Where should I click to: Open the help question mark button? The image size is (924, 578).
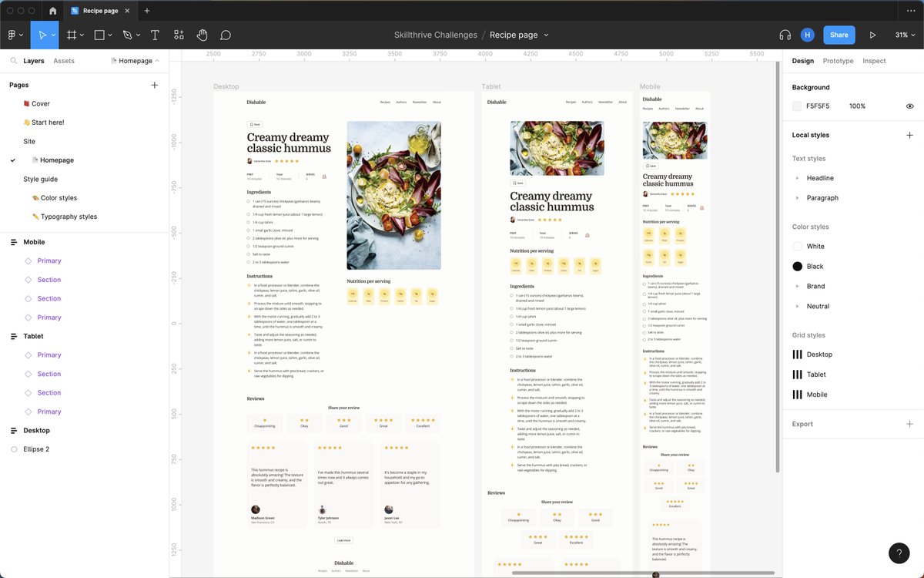(899, 553)
